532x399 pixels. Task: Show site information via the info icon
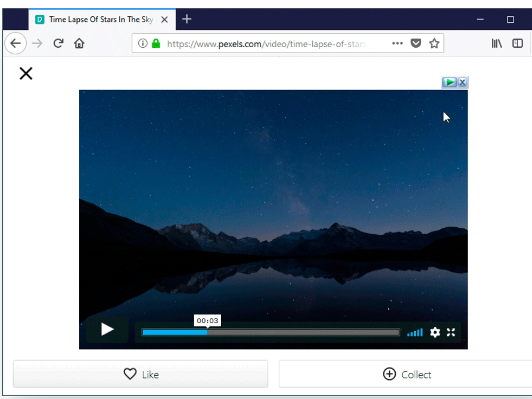click(143, 44)
